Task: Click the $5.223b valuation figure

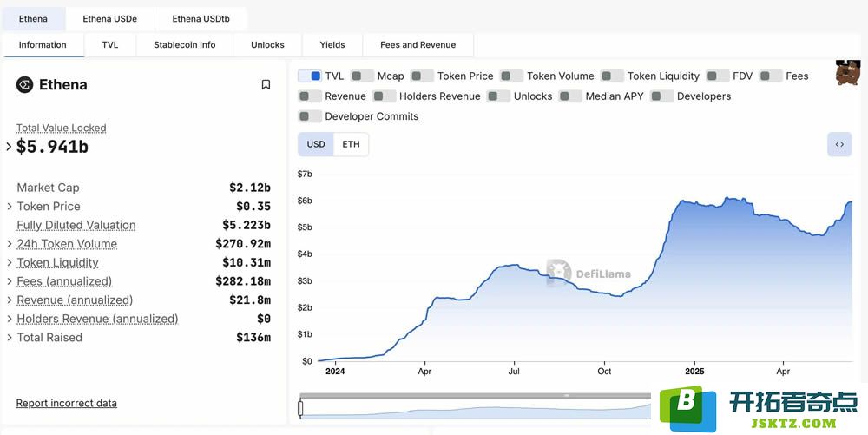Action: coord(247,225)
